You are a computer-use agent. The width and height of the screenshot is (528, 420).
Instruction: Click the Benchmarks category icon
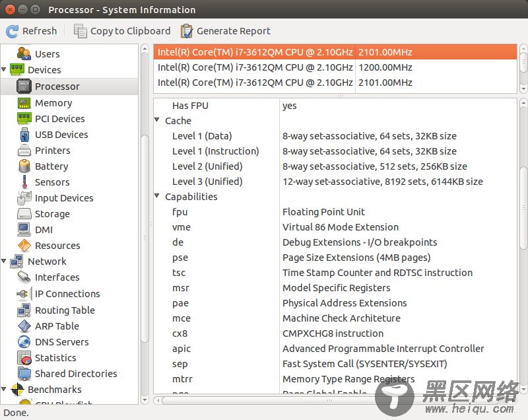(17, 390)
